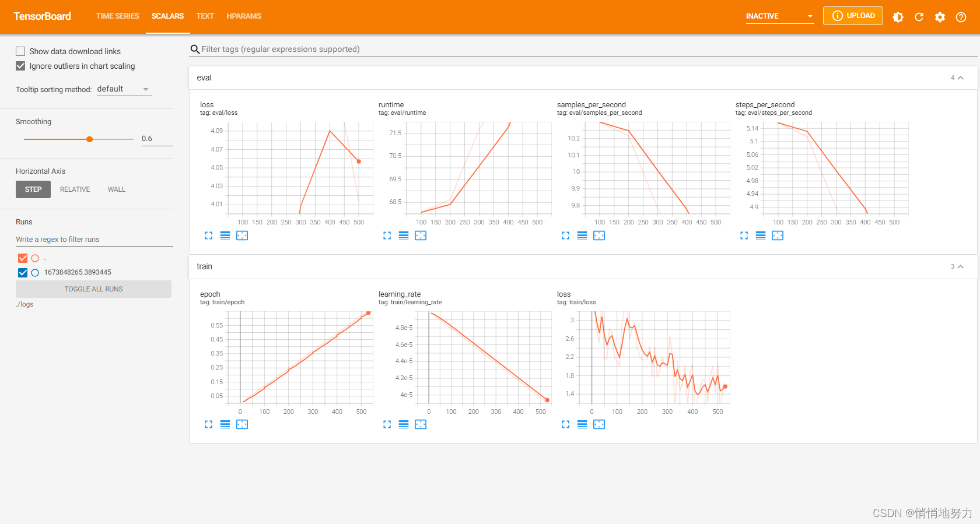Open the Tooltip sorting method dropdown
This screenshot has width=980, height=524.
tap(124, 89)
